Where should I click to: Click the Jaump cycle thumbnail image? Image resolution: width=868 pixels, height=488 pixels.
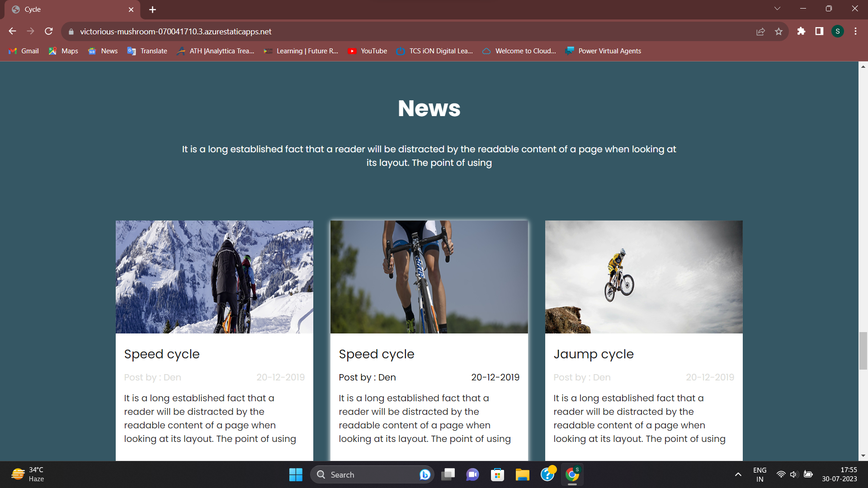(643, 277)
